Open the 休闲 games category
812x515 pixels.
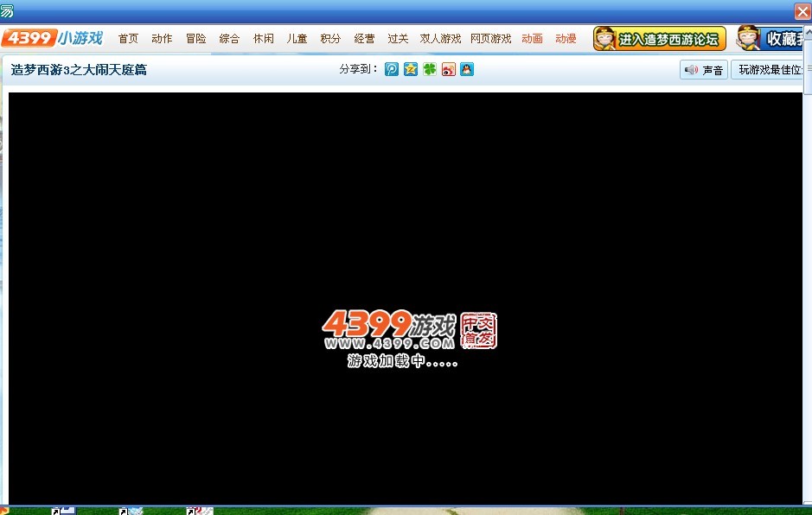tap(263, 39)
